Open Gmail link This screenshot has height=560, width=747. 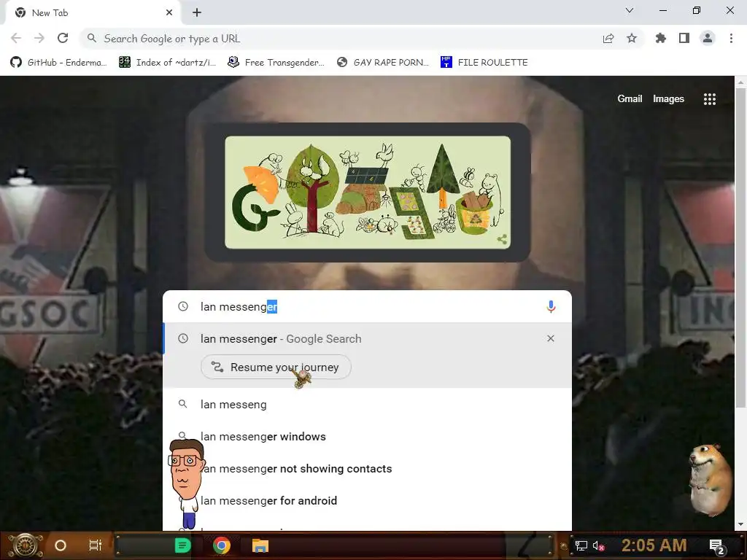(x=630, y=98)
